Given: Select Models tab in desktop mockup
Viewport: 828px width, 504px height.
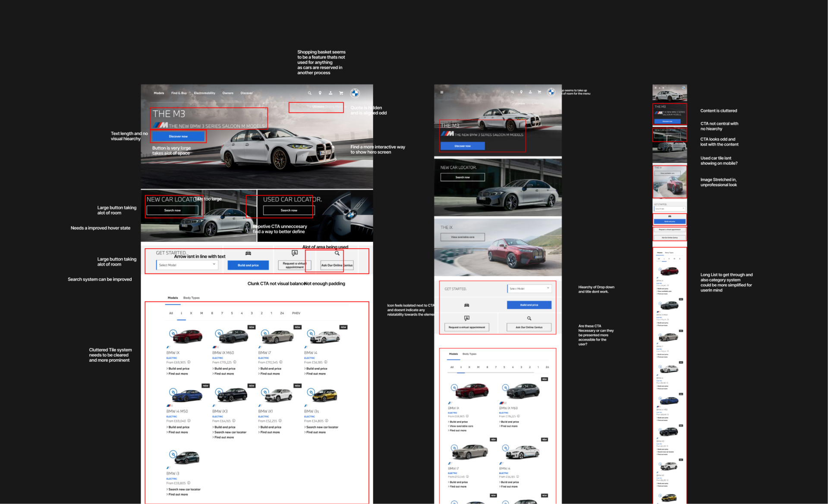Looking at the screenshot, I should (173, 298).
